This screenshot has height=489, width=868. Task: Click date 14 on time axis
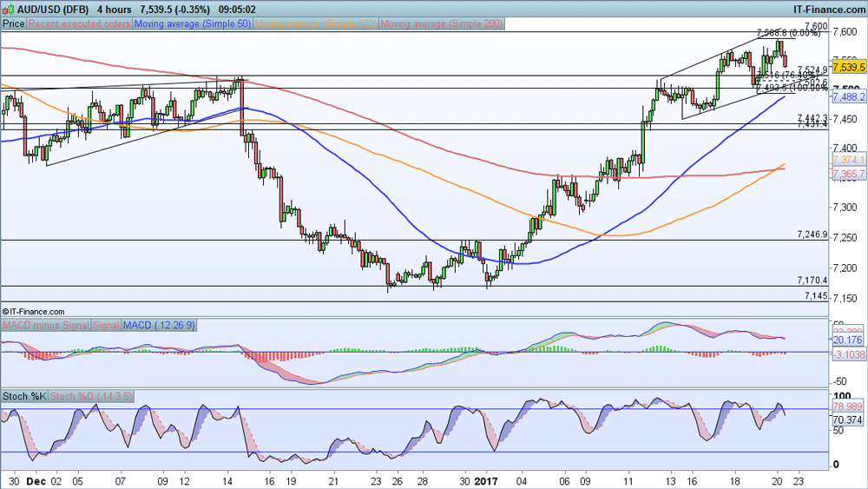(227, 481)
